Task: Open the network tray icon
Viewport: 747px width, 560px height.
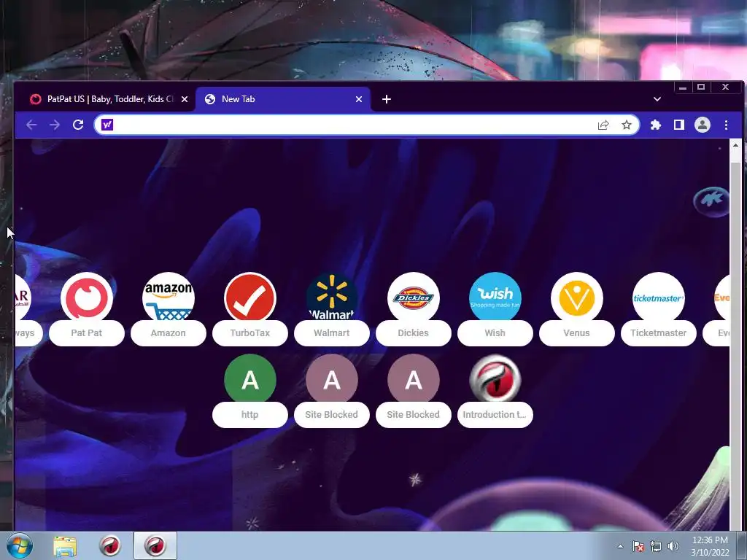Action: [x=656, y=546]
